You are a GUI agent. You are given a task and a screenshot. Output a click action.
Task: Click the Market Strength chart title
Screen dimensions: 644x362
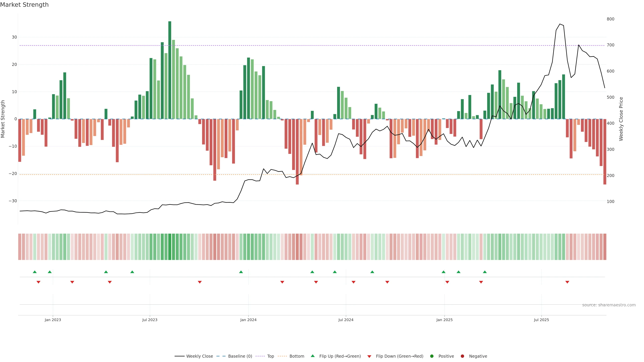coord(24,5)
